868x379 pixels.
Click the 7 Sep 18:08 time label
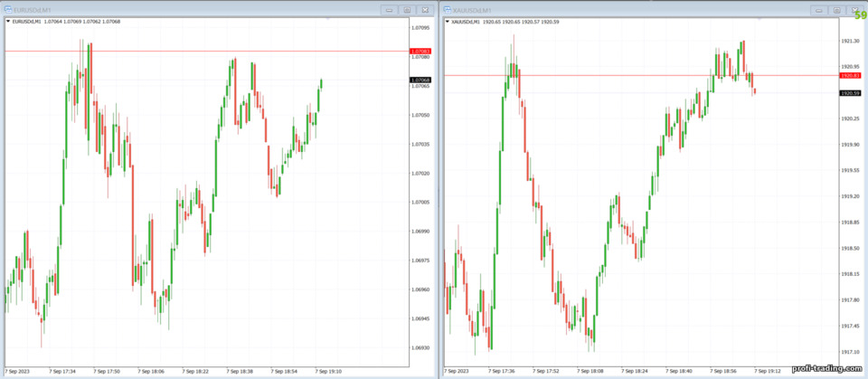pyautogui.click(x=590, y=371)
